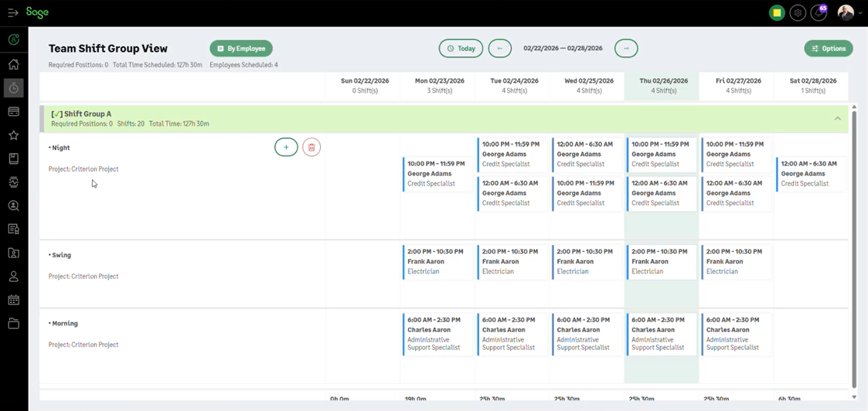The image size is (868, 411).
Task: Open the time clock sidebar icon
Action: [x=14, y=88]
